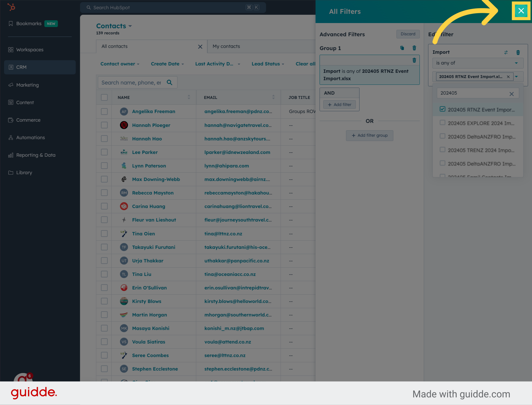
Task: Open Last Activity Date filter dropdown
Action: [x=218, y=64]
